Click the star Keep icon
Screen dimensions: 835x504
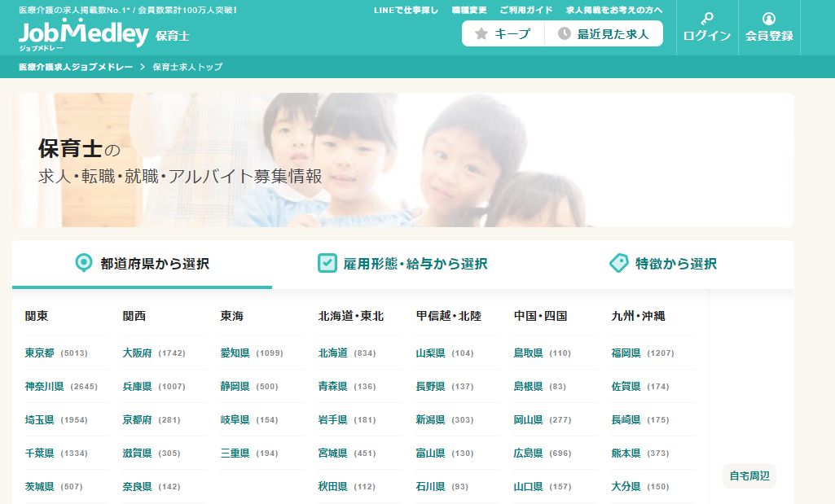click(481, 33)
